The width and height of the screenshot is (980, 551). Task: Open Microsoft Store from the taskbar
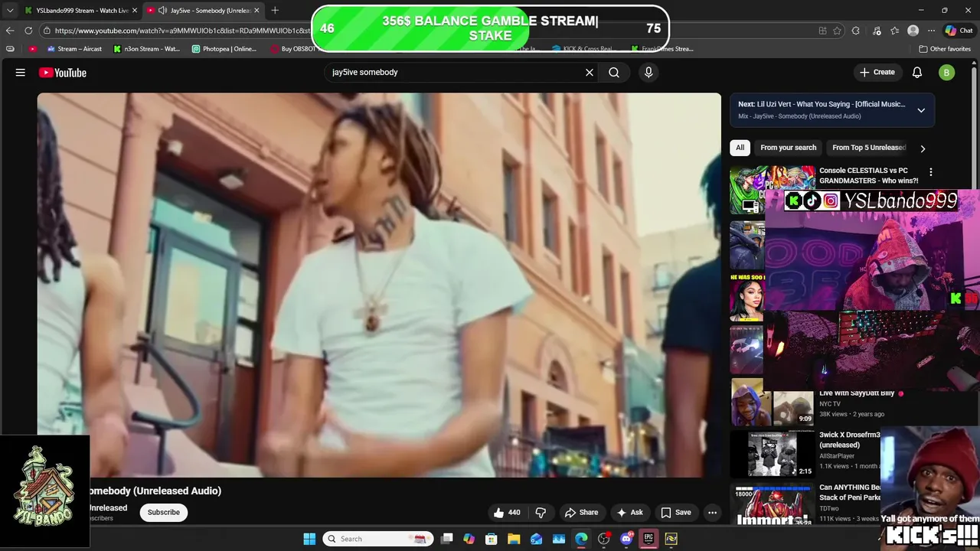point(492,539)
